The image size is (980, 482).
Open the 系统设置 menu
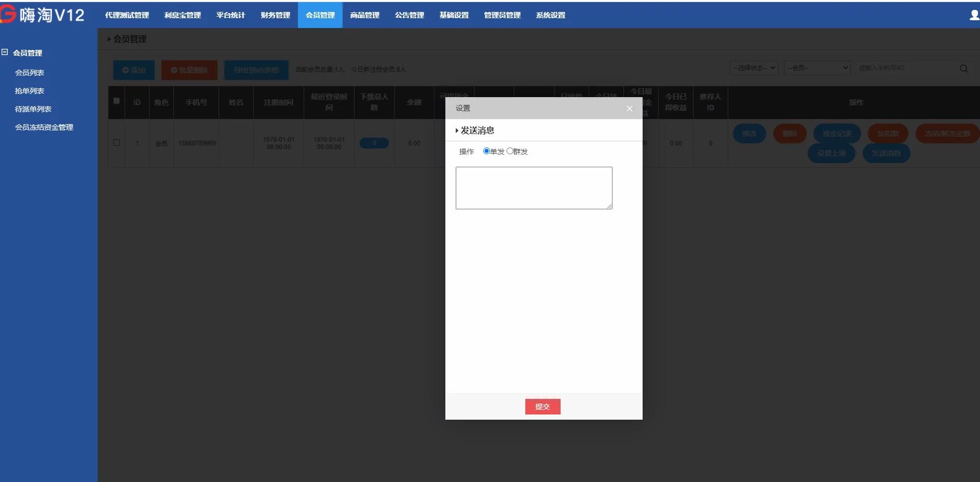tap(550, 15)
